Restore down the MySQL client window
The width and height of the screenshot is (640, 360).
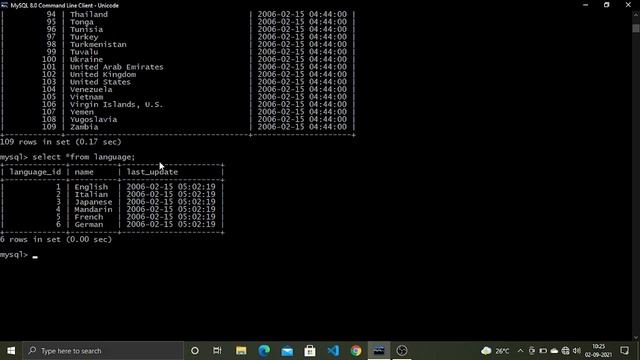[607, 5]
